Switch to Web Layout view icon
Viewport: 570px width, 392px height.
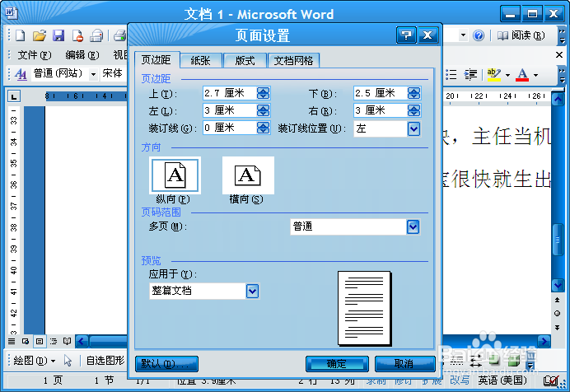coord(26,341)
